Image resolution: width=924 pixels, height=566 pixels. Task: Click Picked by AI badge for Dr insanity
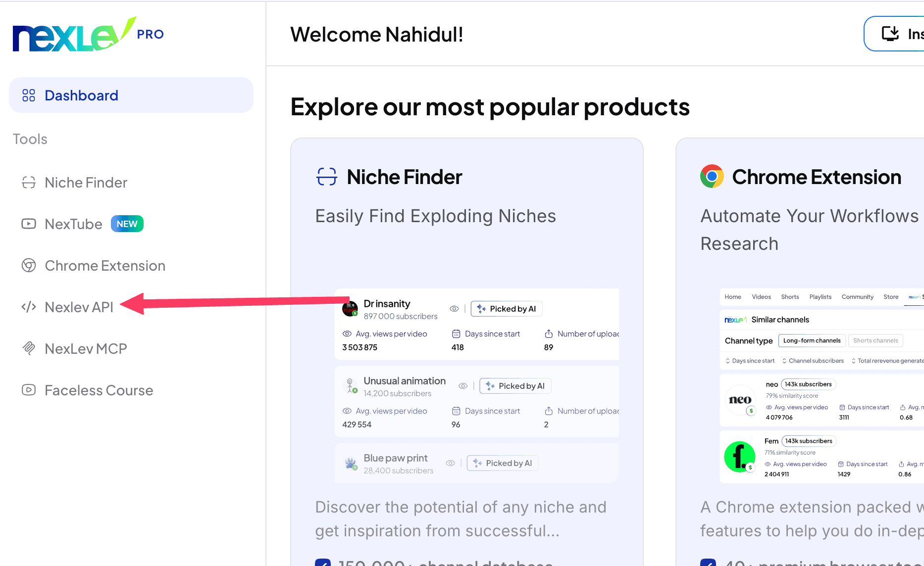[507, 309]
